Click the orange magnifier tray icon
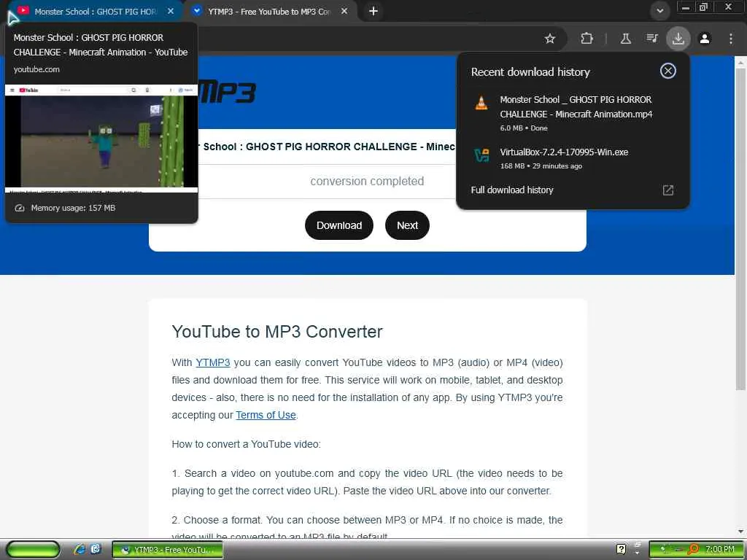Screen dimensions: 747x560 [x=694, y=549]
